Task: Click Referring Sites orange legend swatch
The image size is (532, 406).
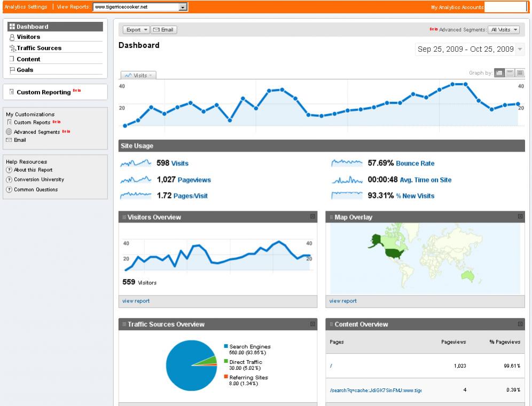Action: (226, 377)
